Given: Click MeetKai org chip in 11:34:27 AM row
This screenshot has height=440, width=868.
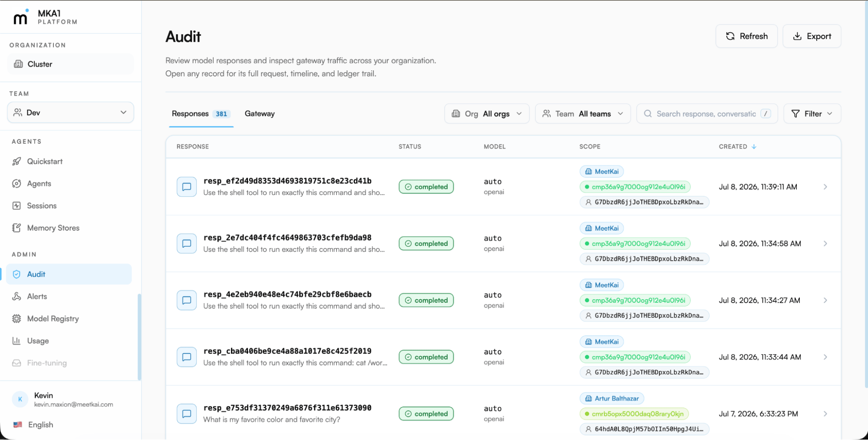Looking at the screenshot, I should [x=601, y=285].
